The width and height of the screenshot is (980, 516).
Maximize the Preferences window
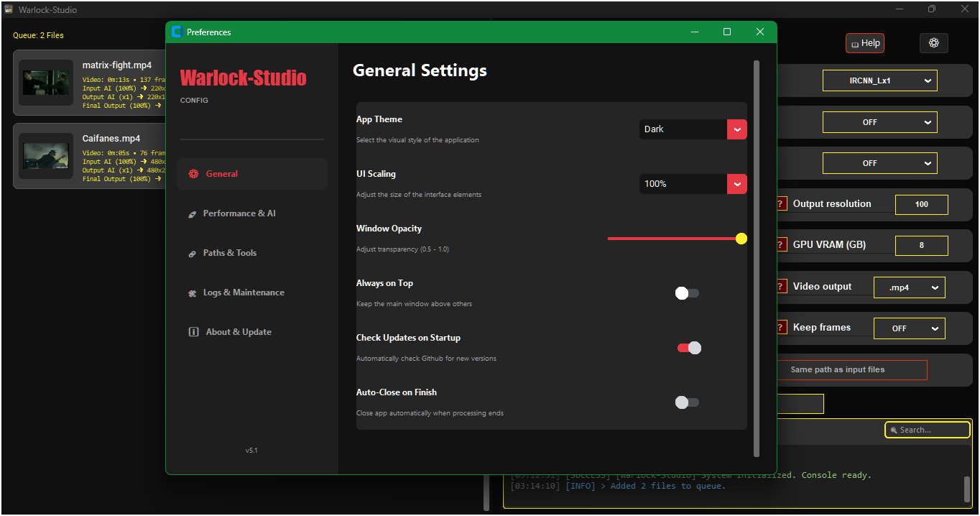[x=727, y=32]
